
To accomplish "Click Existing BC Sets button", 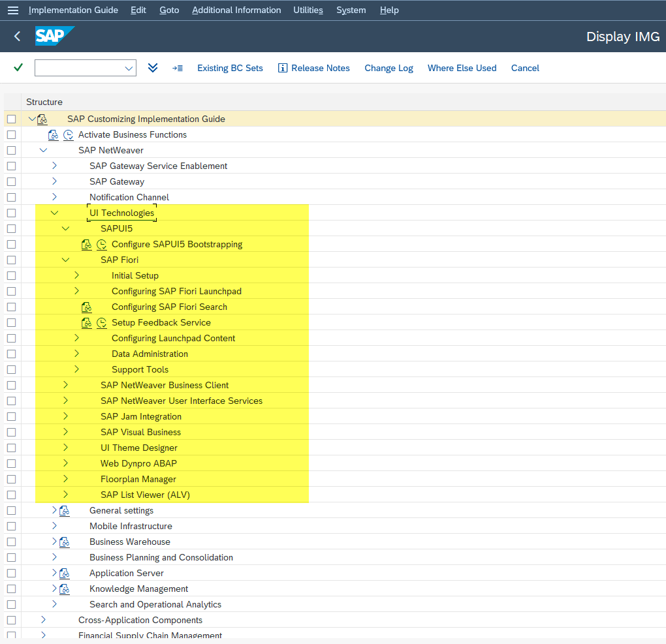I will pyautogui.click(x=230, y=68).
